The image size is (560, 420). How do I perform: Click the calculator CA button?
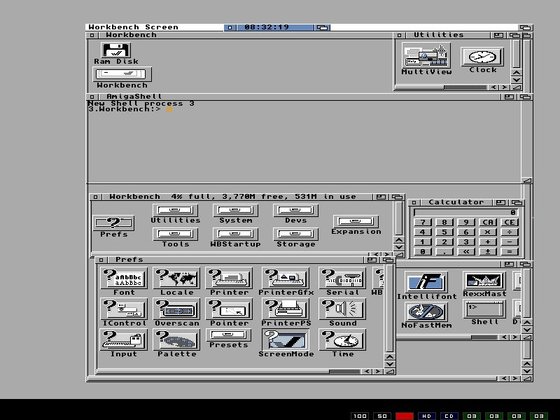488,222
